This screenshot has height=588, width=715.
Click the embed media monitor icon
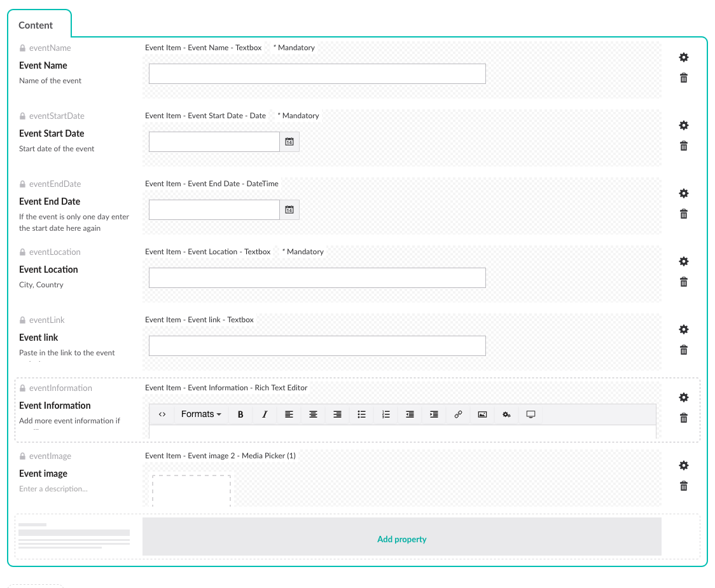[531, 414]
